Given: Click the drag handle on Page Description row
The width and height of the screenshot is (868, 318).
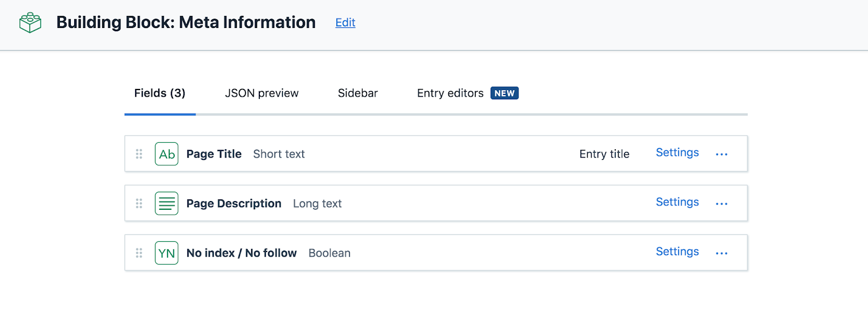Looking at the screenshot, I should (139, 204).
